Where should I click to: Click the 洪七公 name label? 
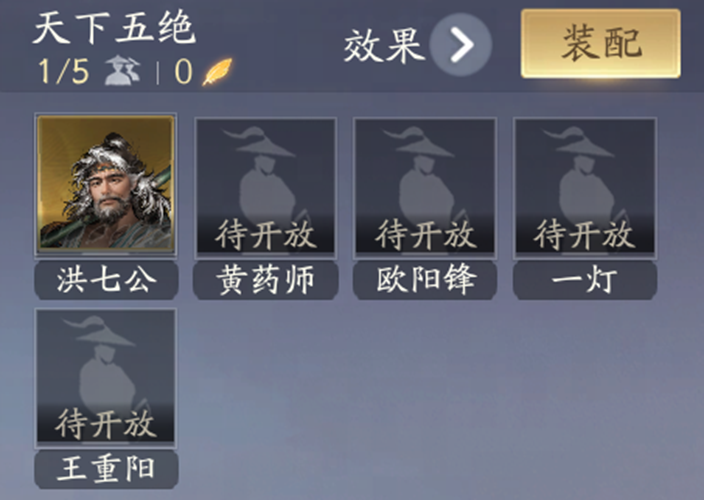(x=106, y=280)
